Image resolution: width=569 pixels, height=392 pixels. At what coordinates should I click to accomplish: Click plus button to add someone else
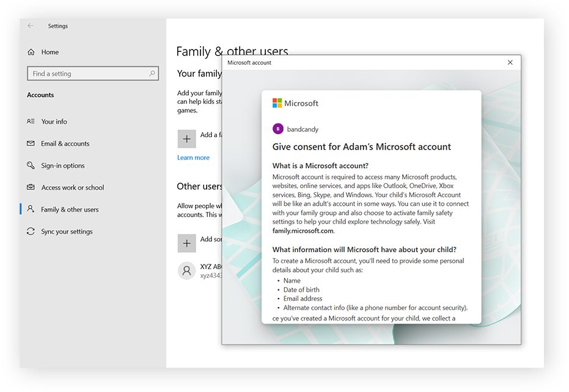point(186,244)
